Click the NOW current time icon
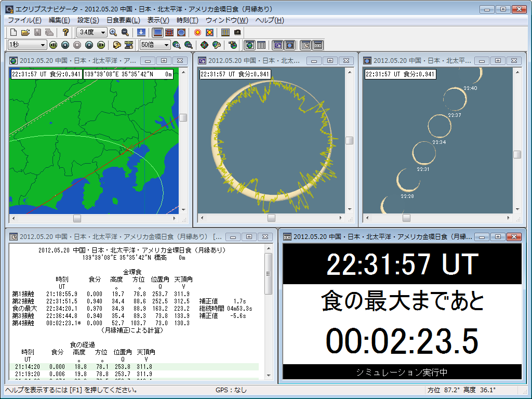Viewport: 532px width, 399px height. click(128, 45)
